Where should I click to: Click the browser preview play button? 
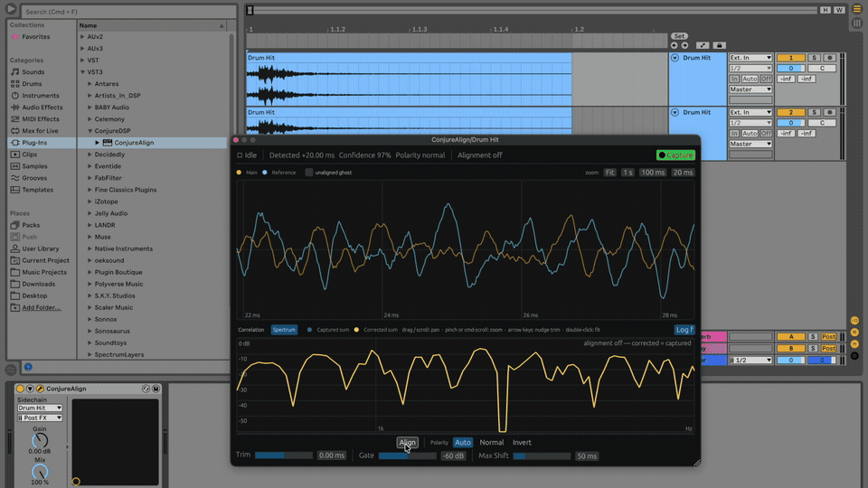click(x=11, y=9)
